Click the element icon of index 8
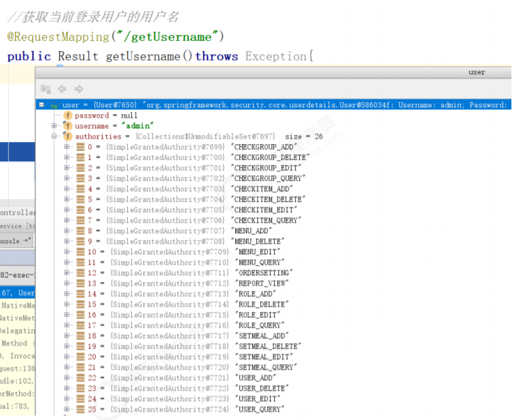This screenshot has height=420, width=514. pyautogui.click(x=81, y=230)
